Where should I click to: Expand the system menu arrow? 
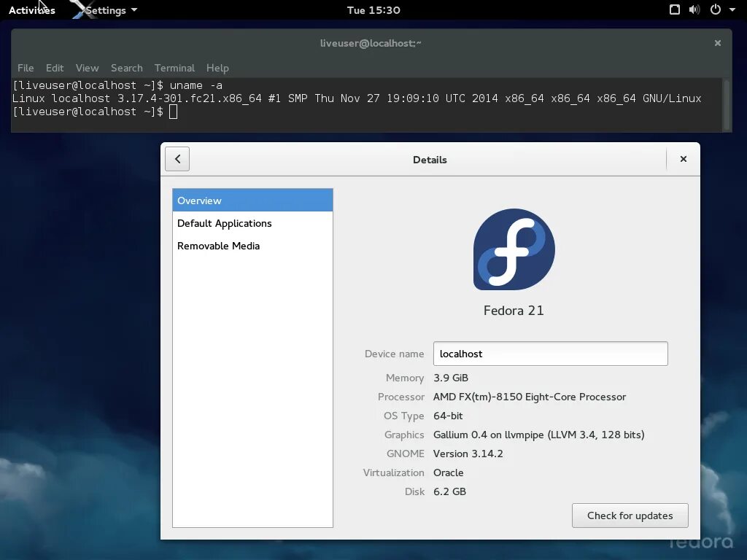[x=732, y=9]
